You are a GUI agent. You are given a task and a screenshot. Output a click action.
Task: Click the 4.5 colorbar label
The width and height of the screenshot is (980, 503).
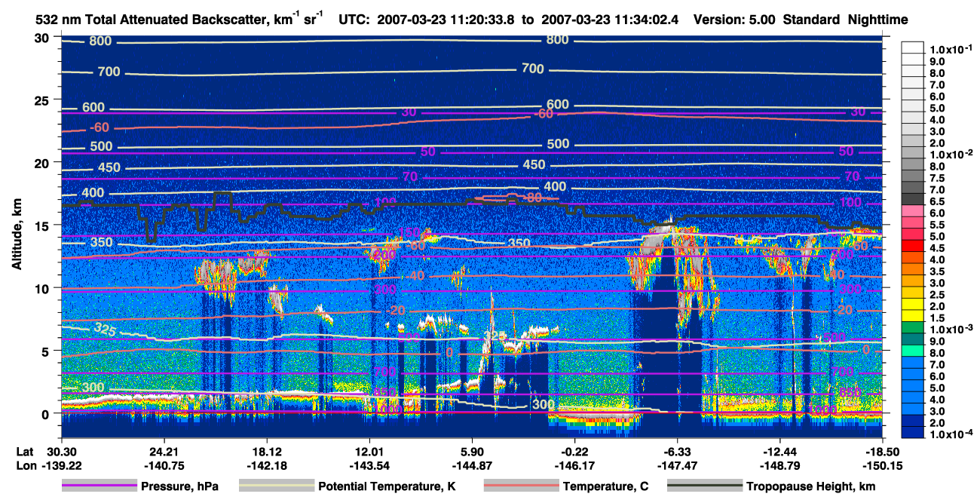pyautogui.click(x=937, y=248)
